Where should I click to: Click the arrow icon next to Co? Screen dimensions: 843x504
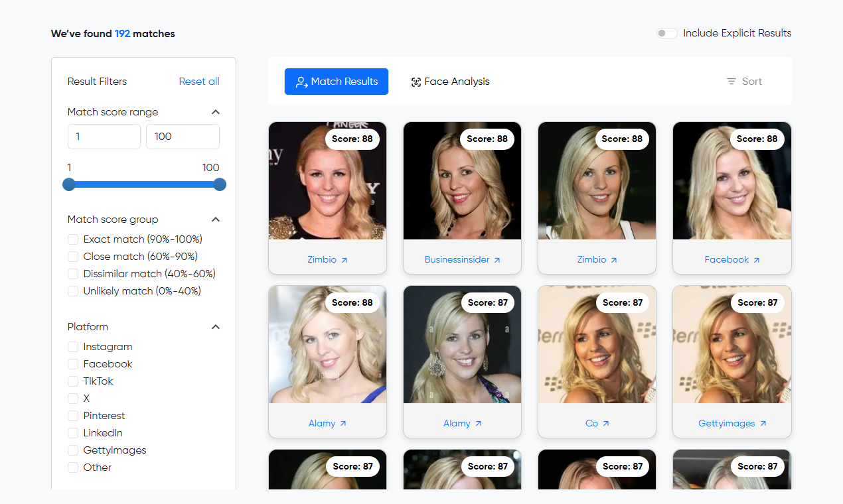[605, 424]
